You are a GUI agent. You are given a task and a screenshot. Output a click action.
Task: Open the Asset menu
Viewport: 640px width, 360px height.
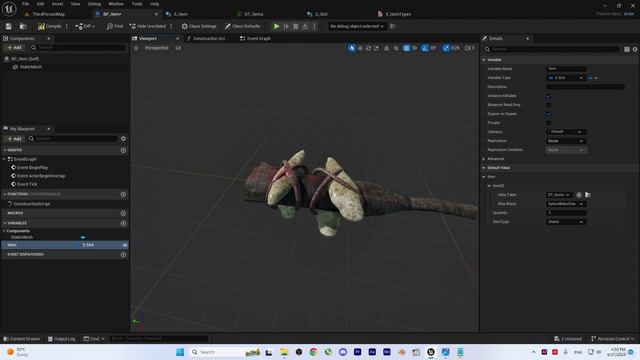[57, 4]
